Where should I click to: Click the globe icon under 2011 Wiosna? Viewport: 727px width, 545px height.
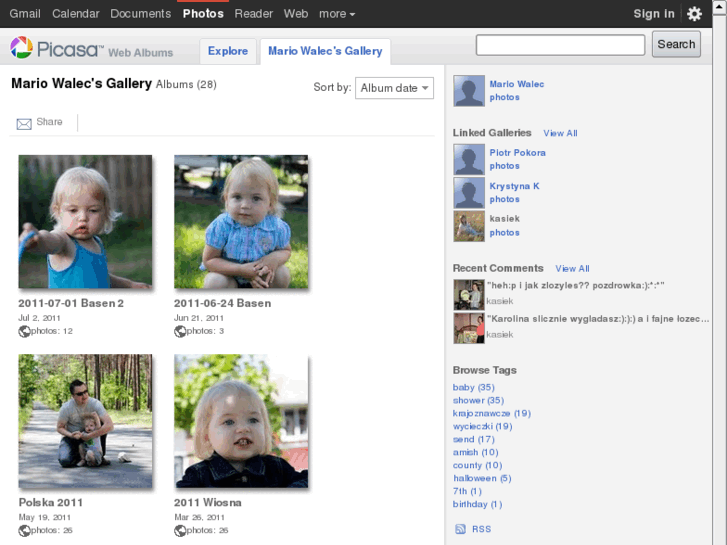[x=180, y=531]
